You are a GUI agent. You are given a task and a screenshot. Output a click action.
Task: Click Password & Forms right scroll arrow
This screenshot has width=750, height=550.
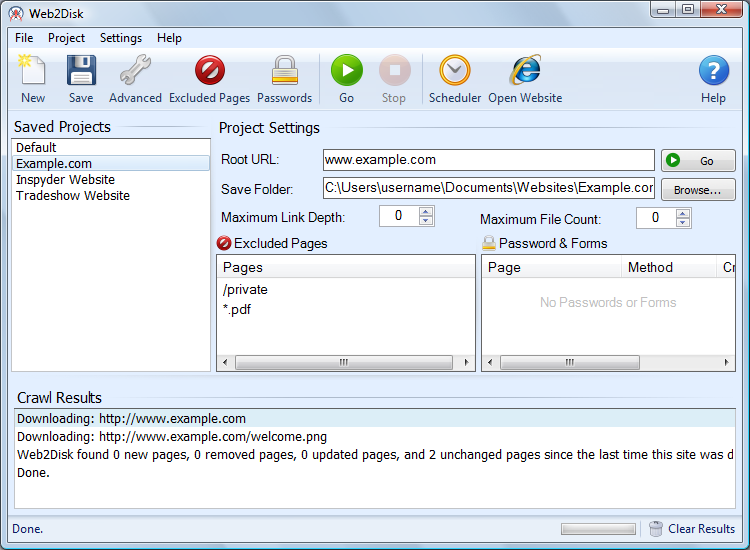coord(727,363)
